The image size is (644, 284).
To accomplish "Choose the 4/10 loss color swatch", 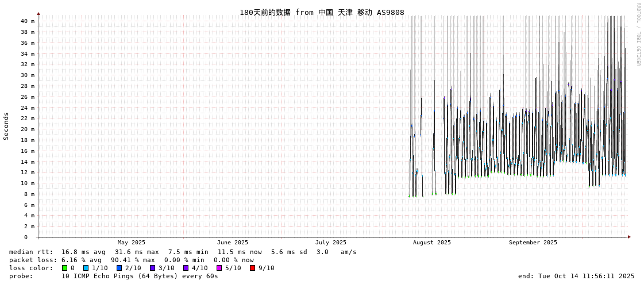I will (186, 268).
